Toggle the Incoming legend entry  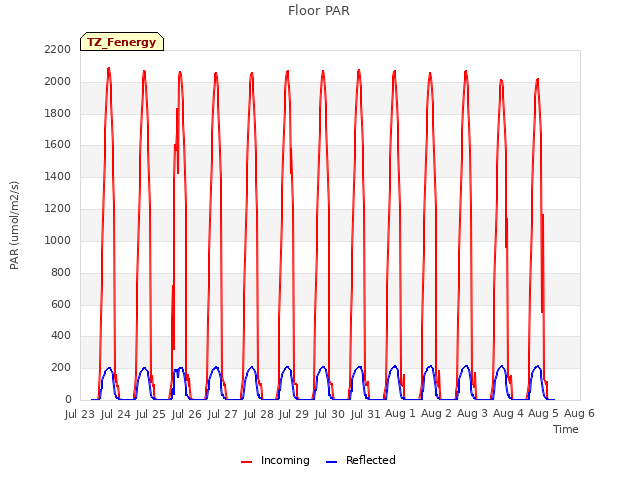[x=276, y=460]
